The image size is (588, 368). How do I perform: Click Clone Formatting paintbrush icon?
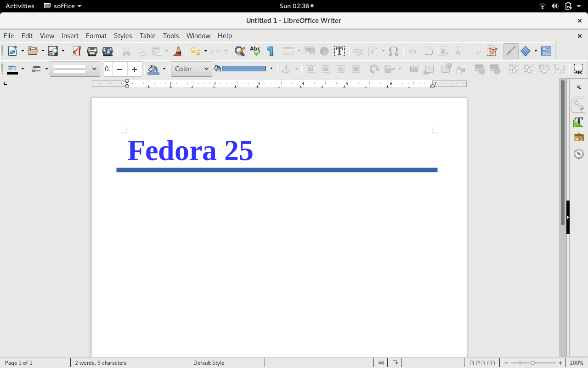(x=177, y=51)
